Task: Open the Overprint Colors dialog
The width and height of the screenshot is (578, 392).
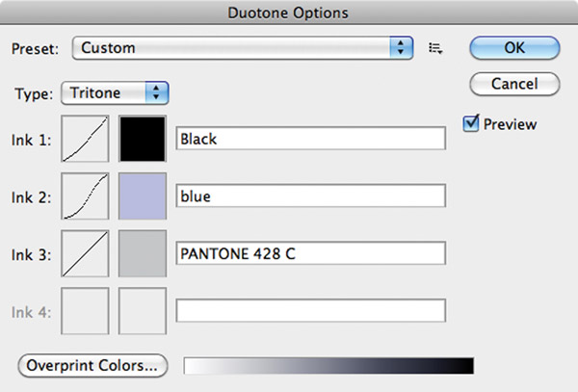Action: (x=92, y=366)
